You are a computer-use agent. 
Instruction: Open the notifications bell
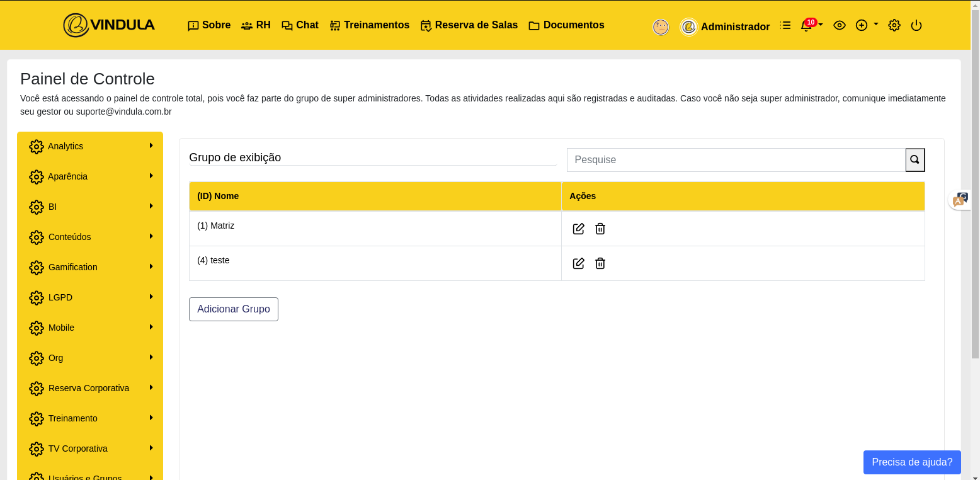tap(806, 26)
